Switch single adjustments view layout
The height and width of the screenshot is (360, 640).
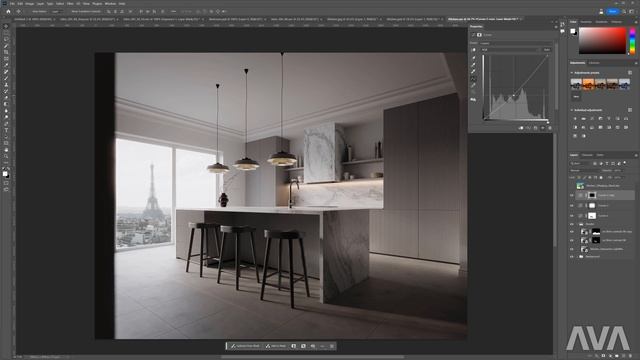click(x=630, y=110)
